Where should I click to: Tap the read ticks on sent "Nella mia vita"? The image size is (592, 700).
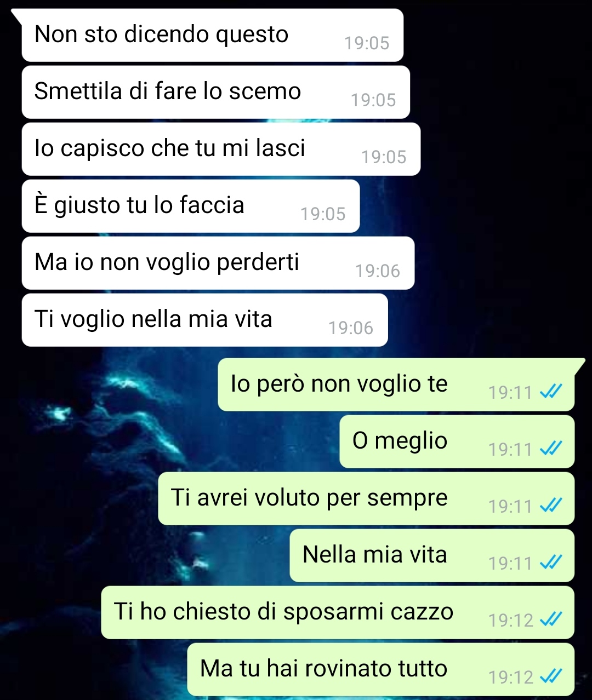[551, 562]
